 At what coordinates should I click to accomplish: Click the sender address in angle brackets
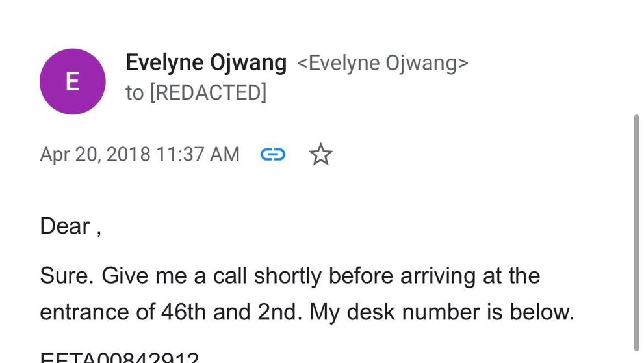click(x=382, y=64)
